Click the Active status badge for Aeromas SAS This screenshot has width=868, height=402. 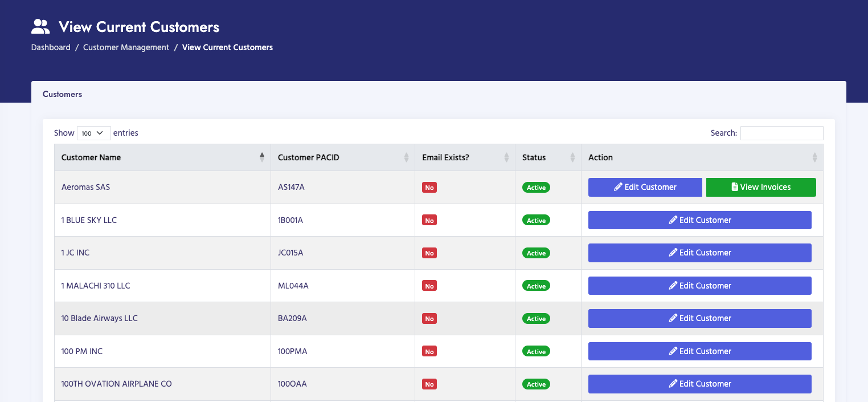click(x=536, y=188)
